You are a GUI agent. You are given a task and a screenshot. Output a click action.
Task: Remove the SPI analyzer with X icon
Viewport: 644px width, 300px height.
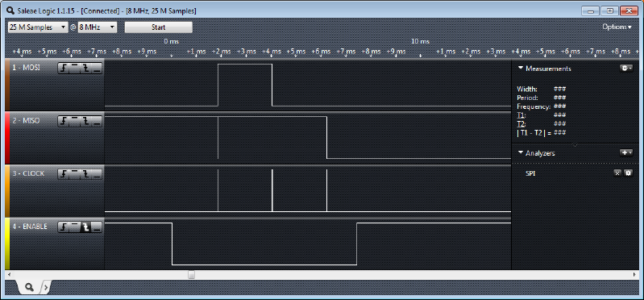coord(617,173)
